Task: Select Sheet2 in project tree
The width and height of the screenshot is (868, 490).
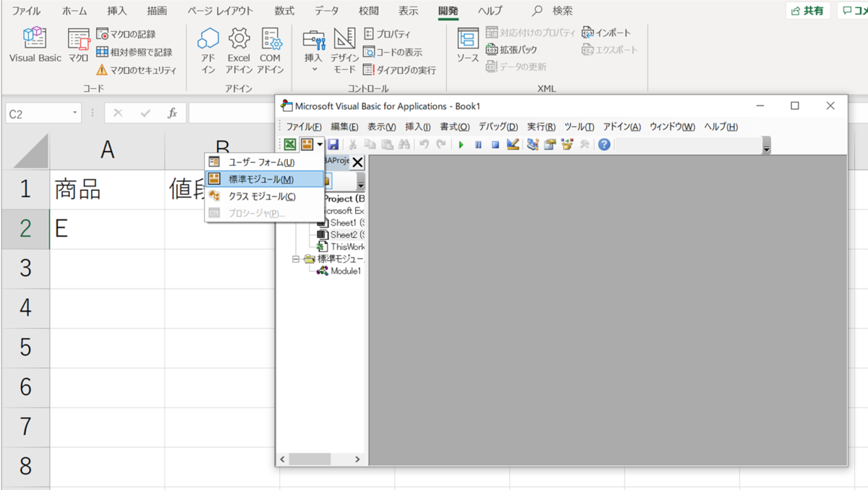Action: point(342,235)
